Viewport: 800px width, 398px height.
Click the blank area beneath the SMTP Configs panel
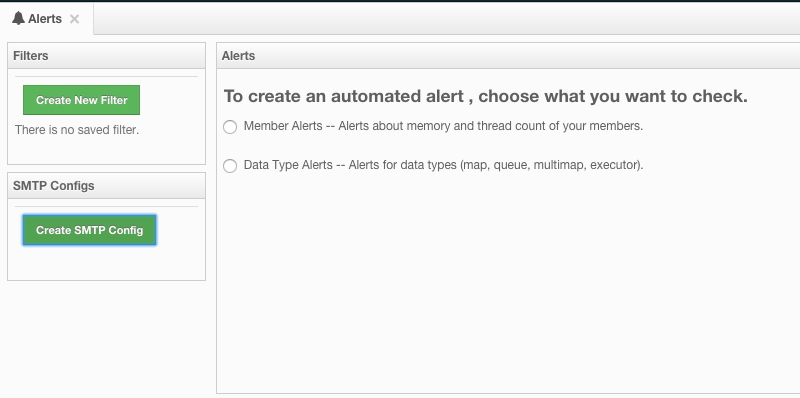107,339
